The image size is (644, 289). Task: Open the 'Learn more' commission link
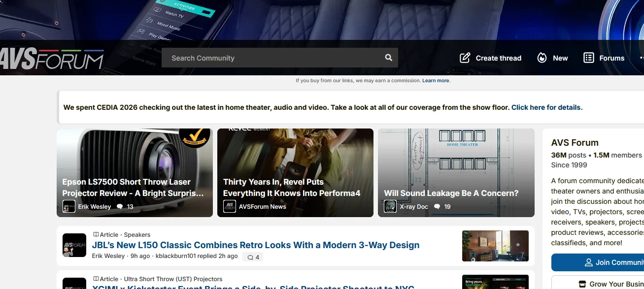[436, 81]
